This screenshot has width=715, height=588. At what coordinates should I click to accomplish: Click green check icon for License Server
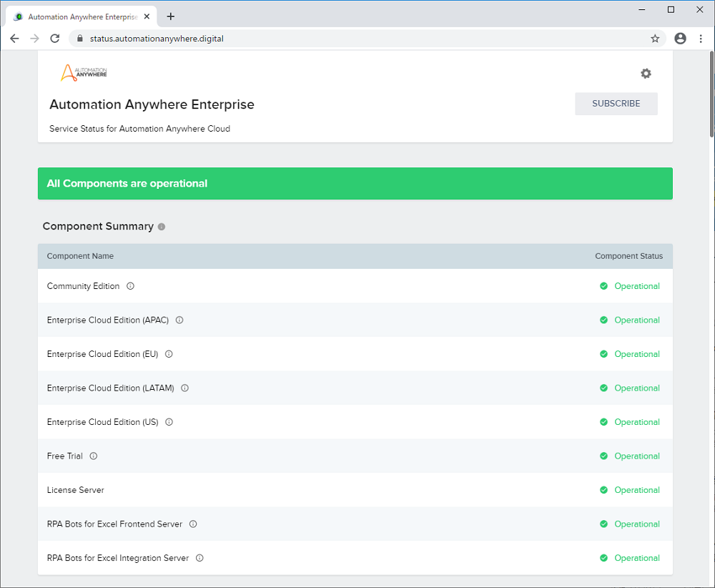(603, 490)
